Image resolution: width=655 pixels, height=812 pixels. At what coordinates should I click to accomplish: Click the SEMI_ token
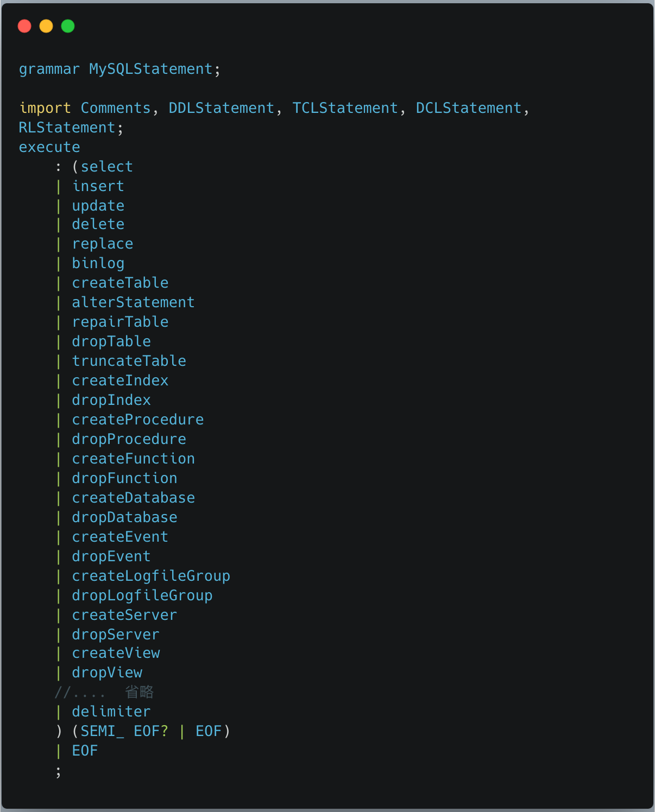click(102, 731)
